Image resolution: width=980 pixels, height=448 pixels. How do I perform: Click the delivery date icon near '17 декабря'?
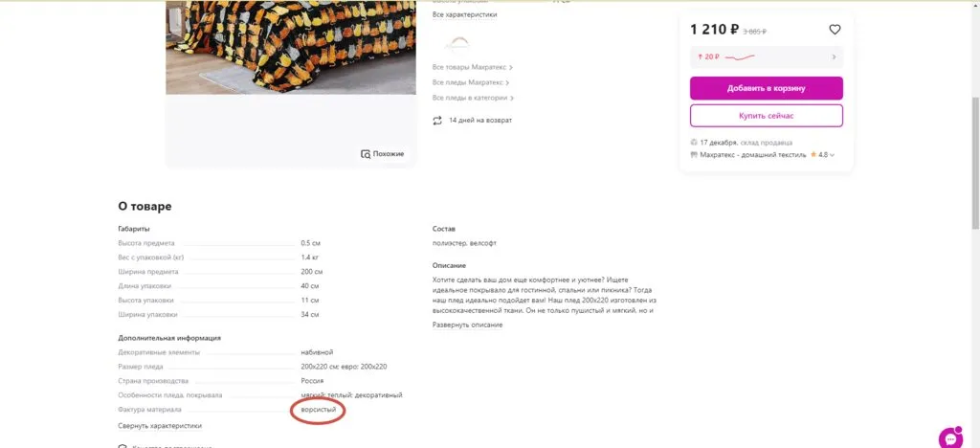coord(694,143)
